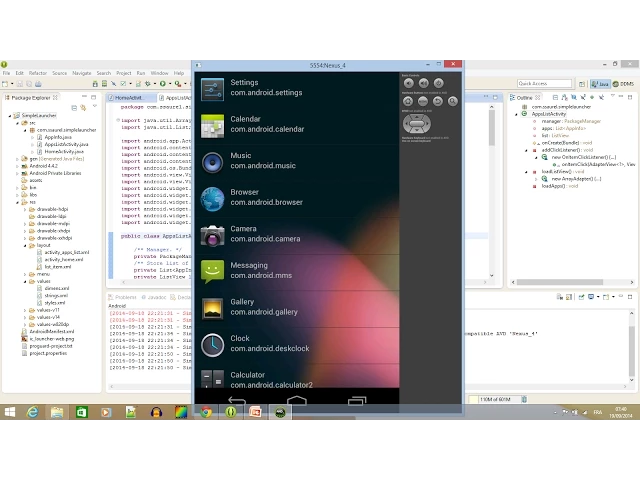Open the Android SDK Manager toolbar icon
Viewport: 640px width, 480px height.
tap(95, 84)
